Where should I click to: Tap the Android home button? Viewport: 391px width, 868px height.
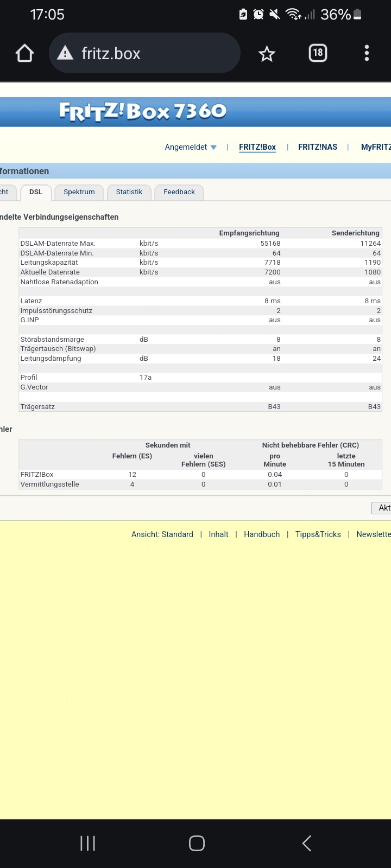[x=197, y=843]
